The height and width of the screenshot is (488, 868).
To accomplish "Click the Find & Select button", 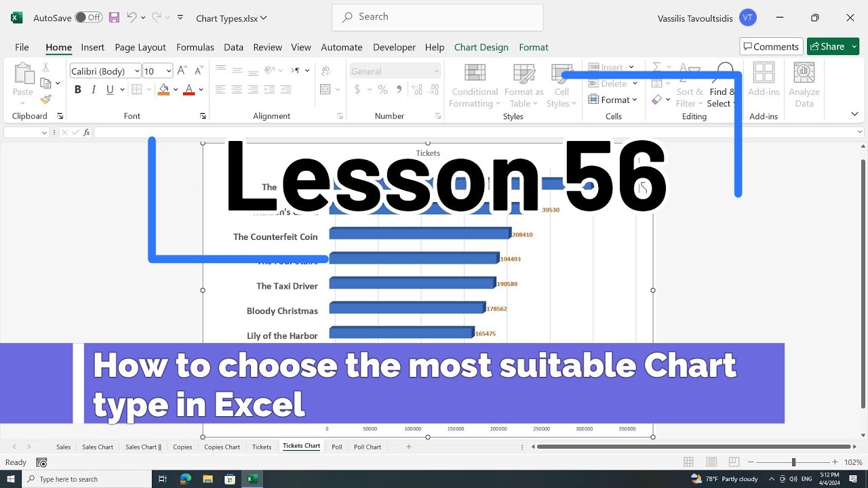I will tap(722, 85).
